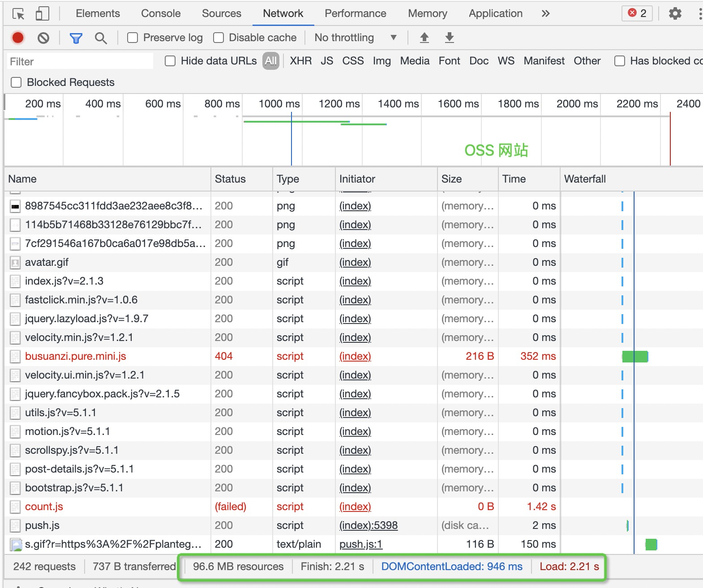Select the bootstrap.js?v=5.1.1 request
This screenshot has height=588, width=703.
coord(74,488)
